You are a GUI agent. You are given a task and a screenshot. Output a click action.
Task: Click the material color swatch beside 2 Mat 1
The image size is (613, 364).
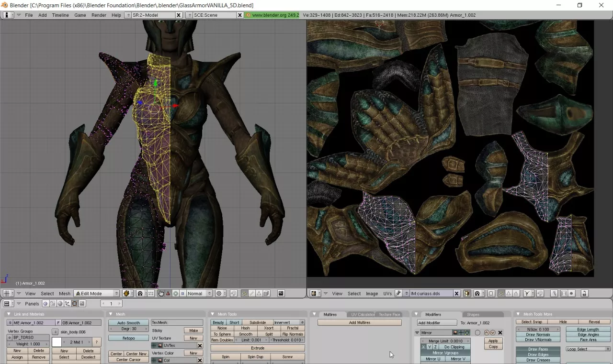click(57, 342)
